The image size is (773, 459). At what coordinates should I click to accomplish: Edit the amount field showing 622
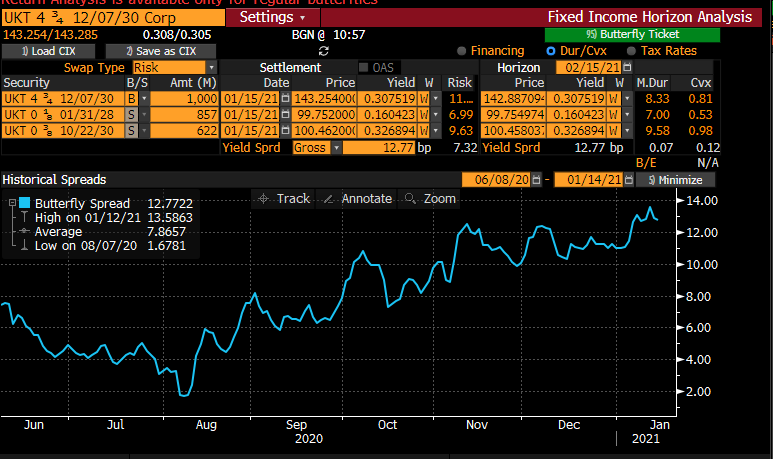184,131
